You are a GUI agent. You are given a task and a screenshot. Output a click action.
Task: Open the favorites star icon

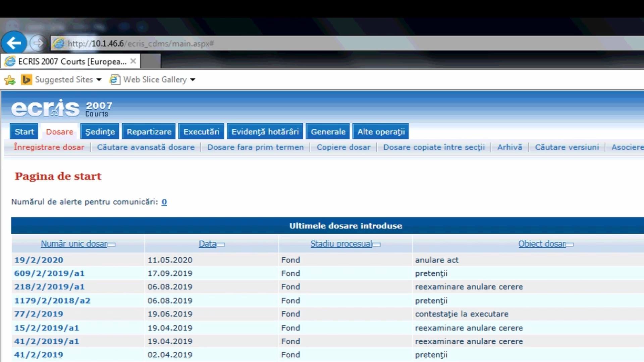10,80
